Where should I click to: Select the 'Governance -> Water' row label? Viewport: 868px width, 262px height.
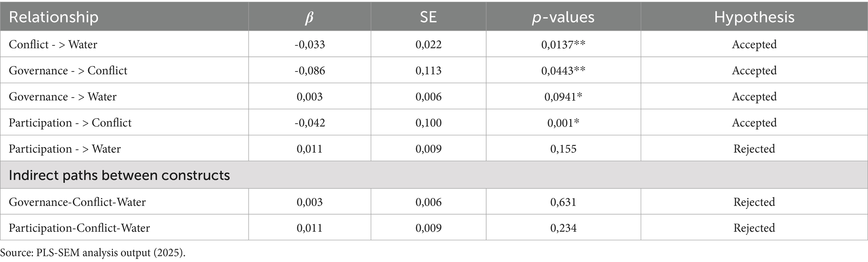[x=63, y=96]
